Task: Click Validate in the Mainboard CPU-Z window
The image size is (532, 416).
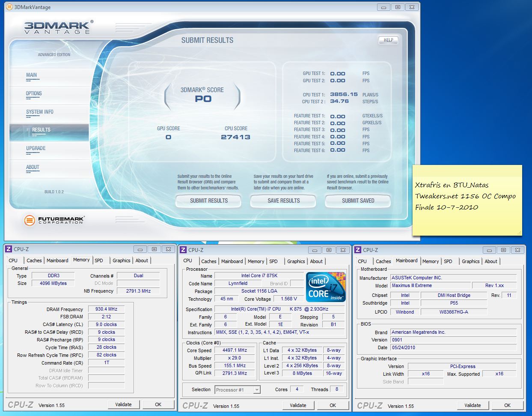Action: coord(473,405)
